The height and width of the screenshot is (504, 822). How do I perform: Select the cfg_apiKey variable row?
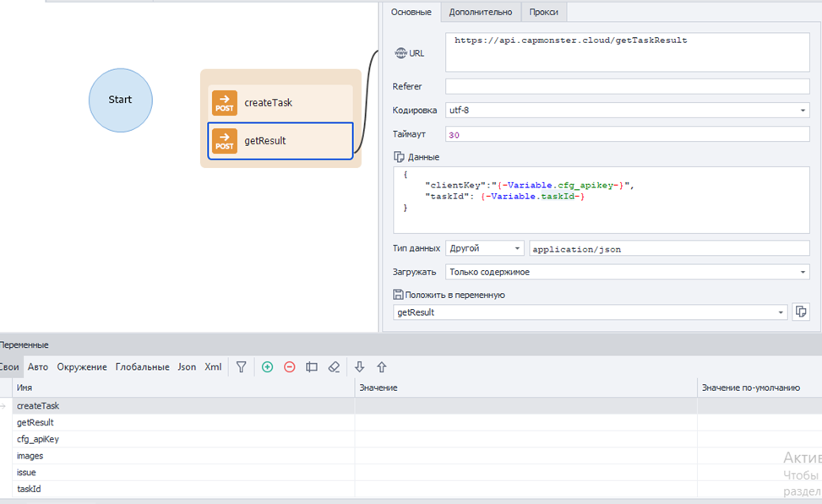click(38, 439)
